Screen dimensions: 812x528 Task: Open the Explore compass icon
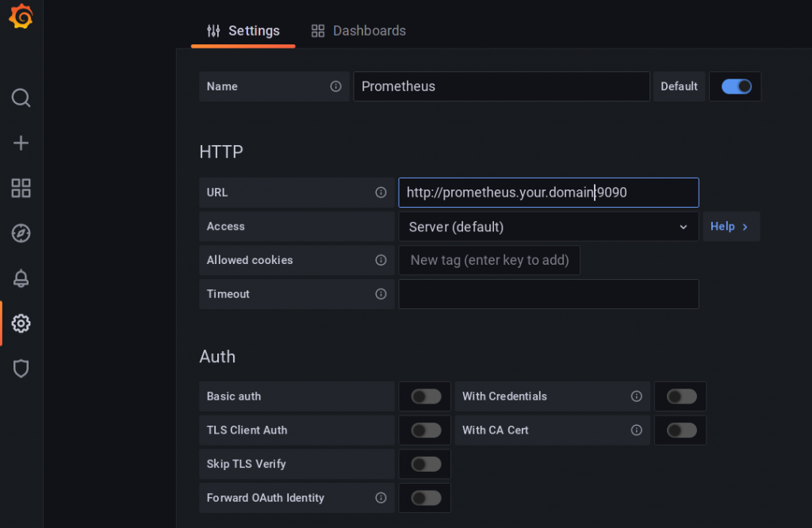[21, 233]
